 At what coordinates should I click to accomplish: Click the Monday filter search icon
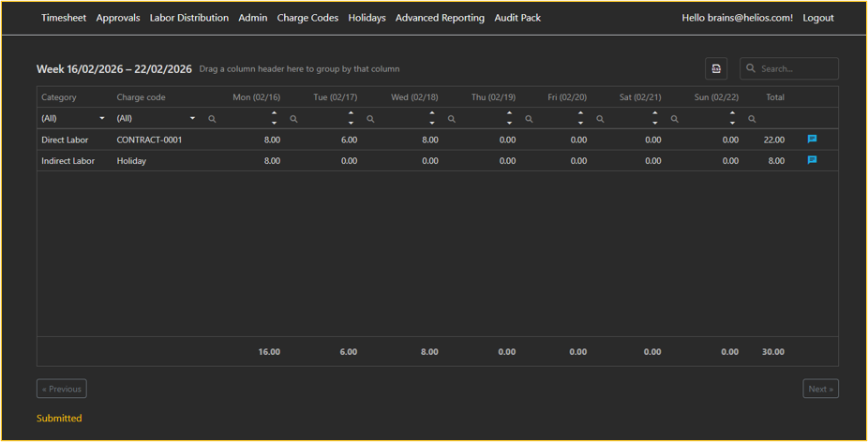coord(212,119)
